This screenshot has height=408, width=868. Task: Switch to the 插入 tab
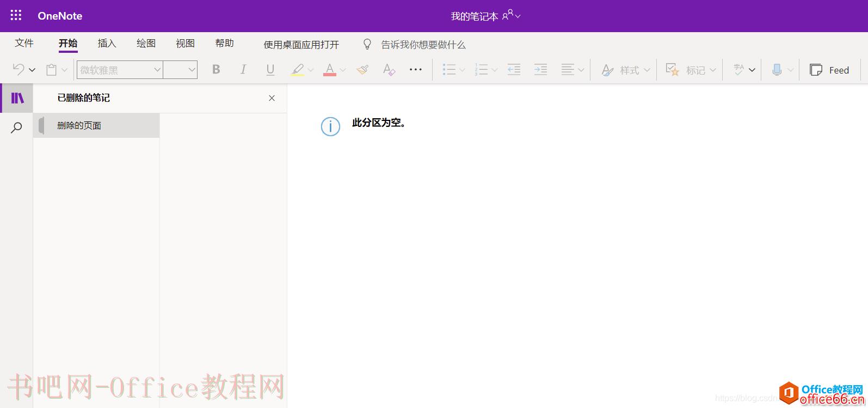(x=107, y=43)
